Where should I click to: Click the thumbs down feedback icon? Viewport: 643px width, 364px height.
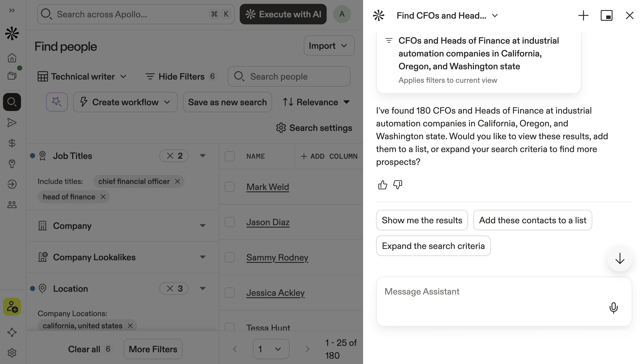[x=397, y=185]
